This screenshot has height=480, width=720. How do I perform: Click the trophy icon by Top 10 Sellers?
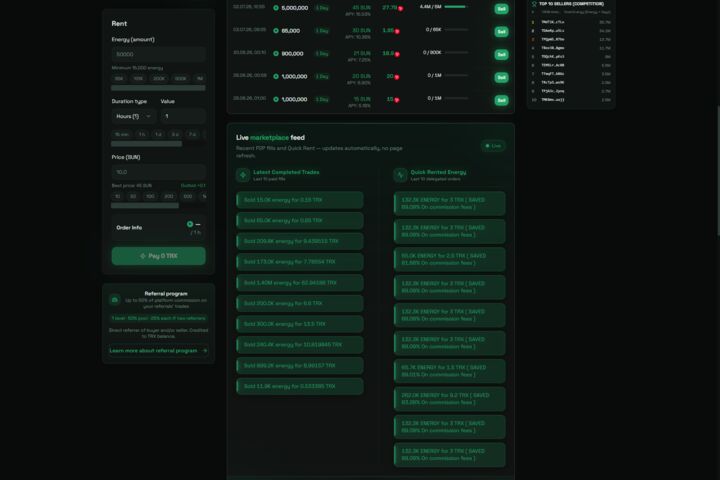pyautogui.click(x=534, y=4)
